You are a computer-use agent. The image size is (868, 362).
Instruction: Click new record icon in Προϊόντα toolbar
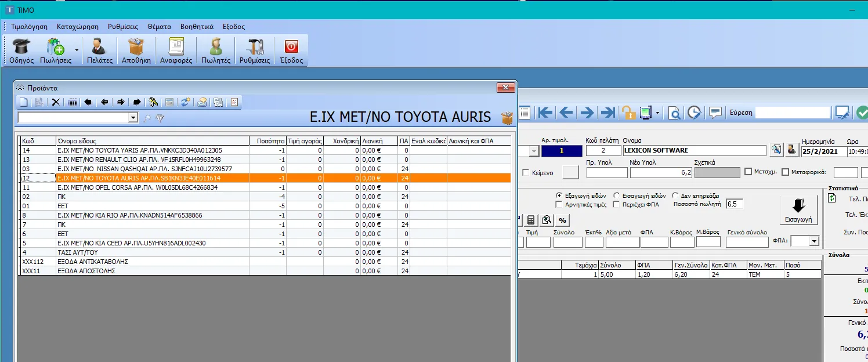pos(24,102)
